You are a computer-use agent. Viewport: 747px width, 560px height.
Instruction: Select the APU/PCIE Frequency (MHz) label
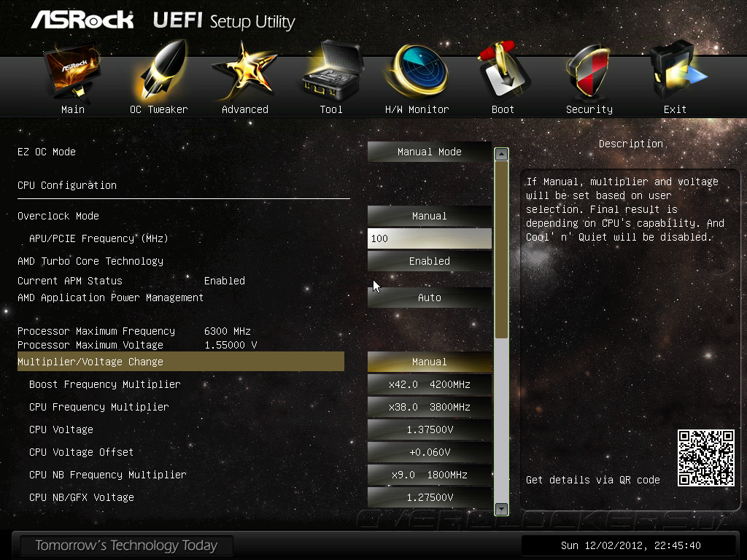(x=98, y=238)
